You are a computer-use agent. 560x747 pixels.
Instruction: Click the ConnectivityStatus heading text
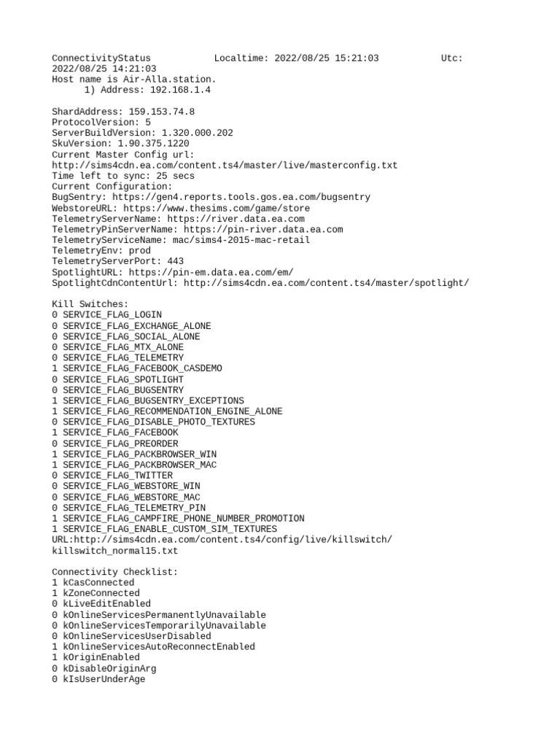point(101,58)
